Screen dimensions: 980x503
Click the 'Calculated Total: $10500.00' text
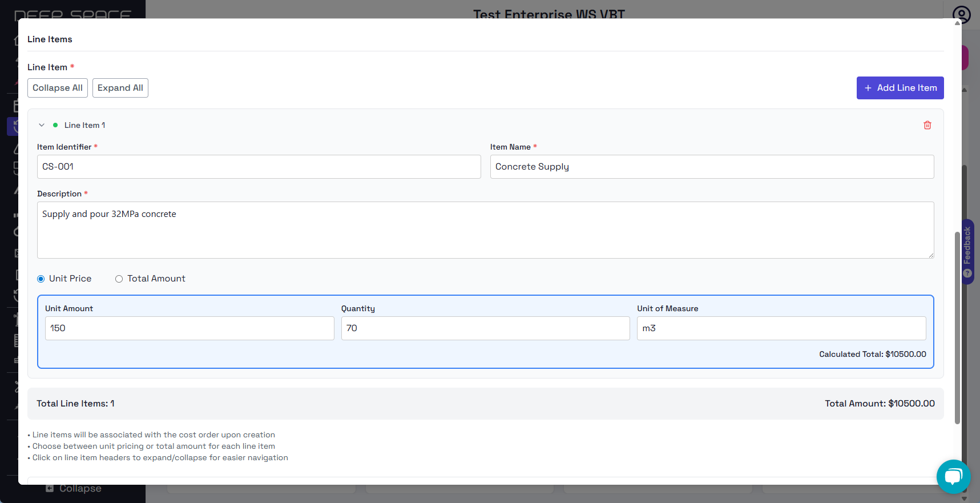click(x=873, y=354)
